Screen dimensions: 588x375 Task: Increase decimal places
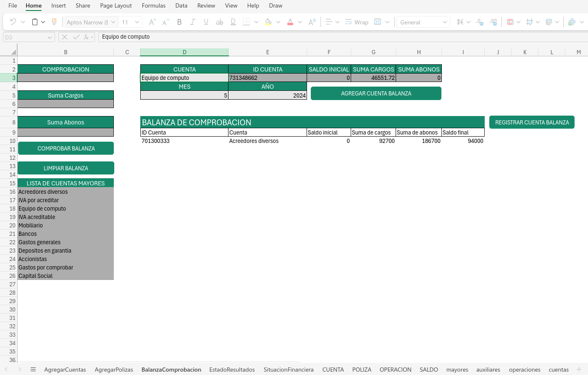pyautogui.click(x=493, y=22)
